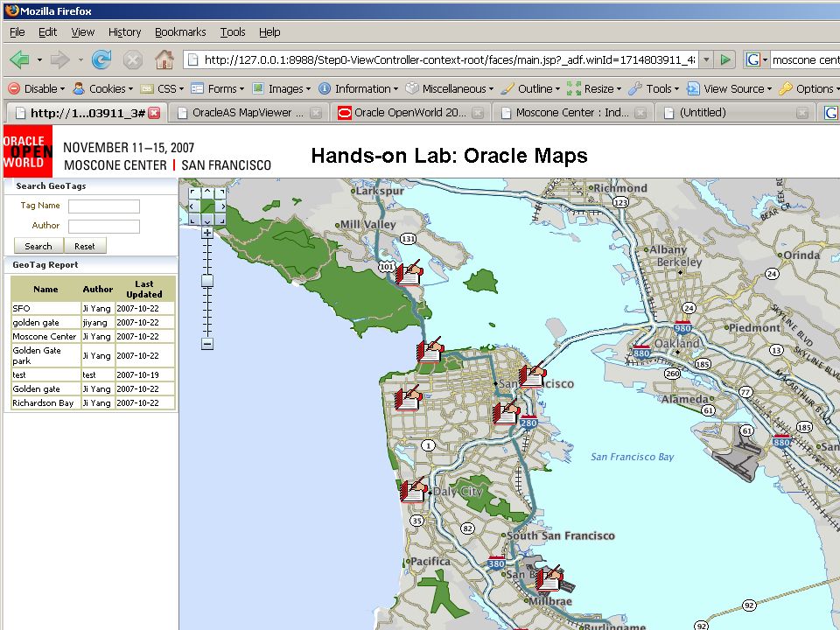840x630 pixels.
Task: Pan the map to the northeast corner arrow
Action: tap(221, 192)
